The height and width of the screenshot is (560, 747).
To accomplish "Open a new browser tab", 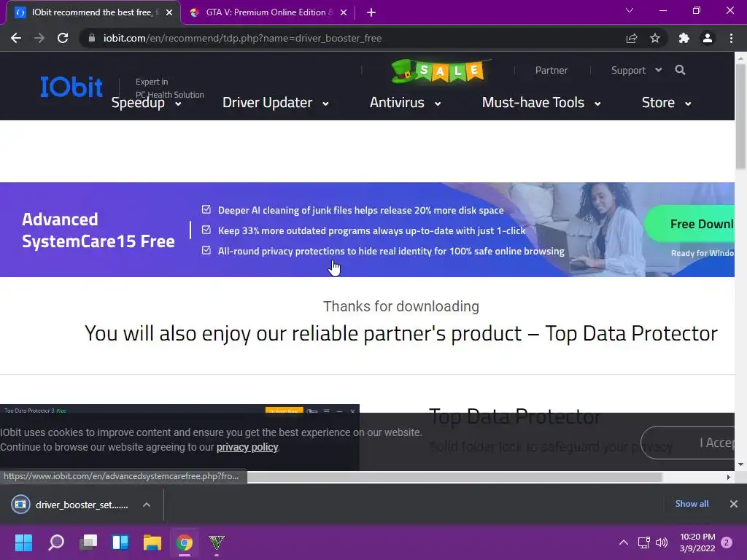I will click(371, 12).
